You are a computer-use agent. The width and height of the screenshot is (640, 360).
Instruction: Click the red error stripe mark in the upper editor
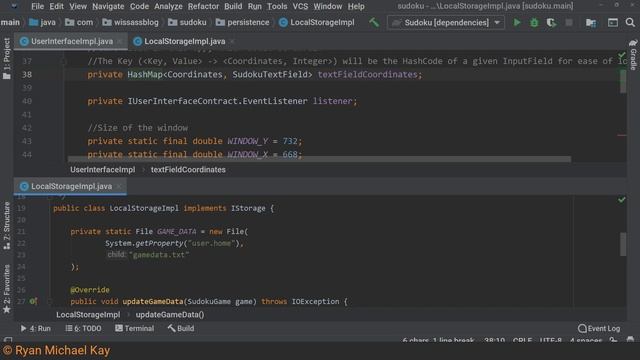click(x=622, y=135)
